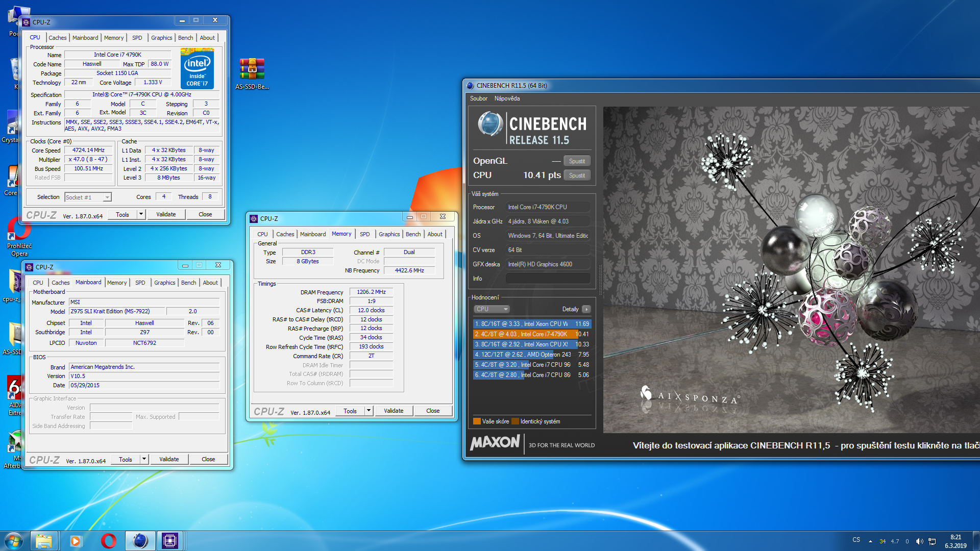This screenshot has width=980, height=551.
Task: Click Close in the CPU-Z CPU window
Action: coord(205,214)
